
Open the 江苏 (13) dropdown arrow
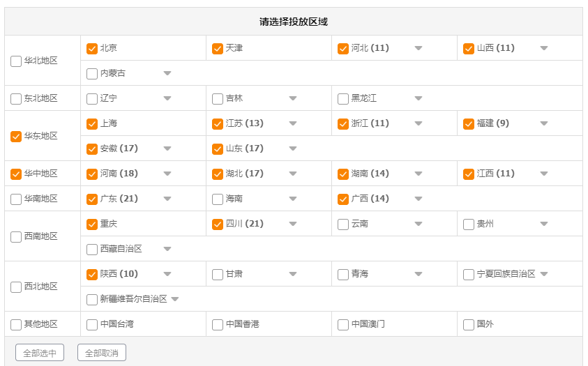[x=293, y=123]
